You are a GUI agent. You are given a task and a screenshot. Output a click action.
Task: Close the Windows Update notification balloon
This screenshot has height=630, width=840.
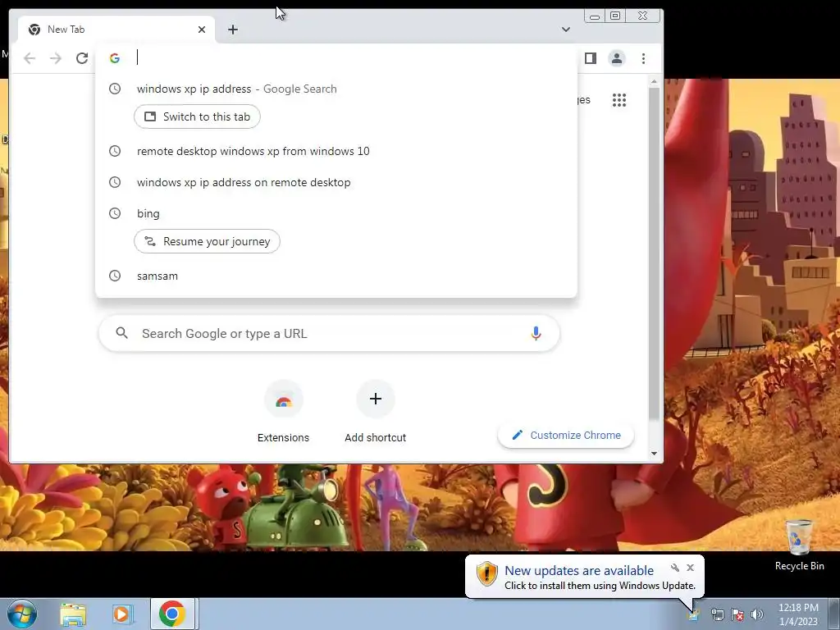pyautogui.click(x=690, y=568)
